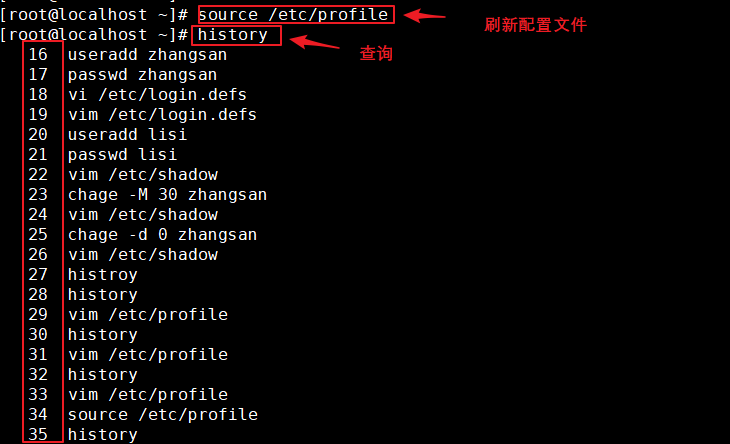Click history line 'passwd zhangsan'
Screen dimensions: 730x444
point(142,75)
